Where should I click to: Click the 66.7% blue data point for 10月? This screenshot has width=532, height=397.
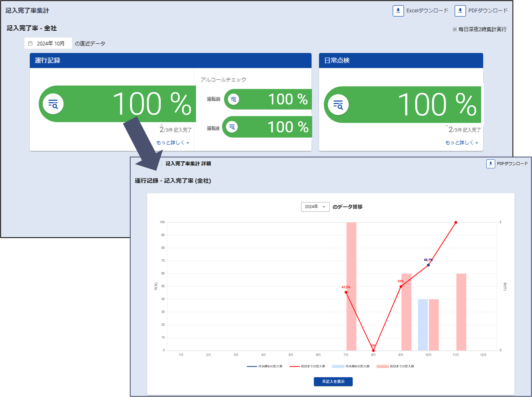pyautogui.click(x=428, y=265)
